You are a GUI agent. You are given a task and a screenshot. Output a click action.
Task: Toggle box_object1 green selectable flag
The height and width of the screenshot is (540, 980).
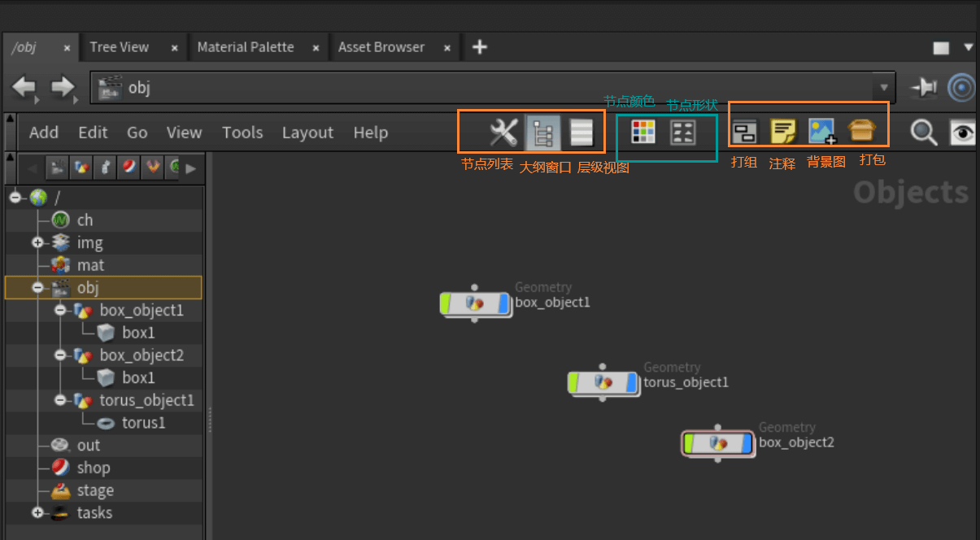click(446, 303)
